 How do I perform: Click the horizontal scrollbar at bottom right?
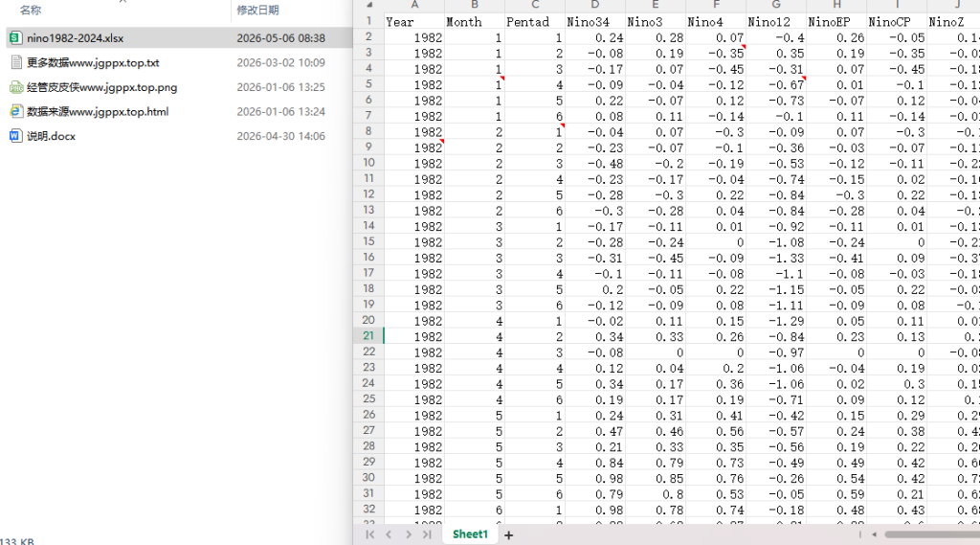click(x=931, y=534)
